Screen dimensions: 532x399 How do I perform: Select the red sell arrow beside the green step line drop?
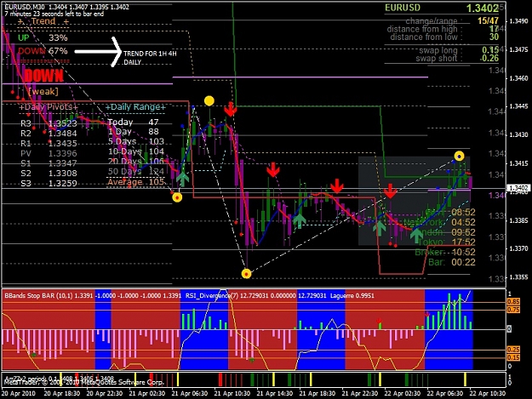pyautogui.click(x=231, y=109)
